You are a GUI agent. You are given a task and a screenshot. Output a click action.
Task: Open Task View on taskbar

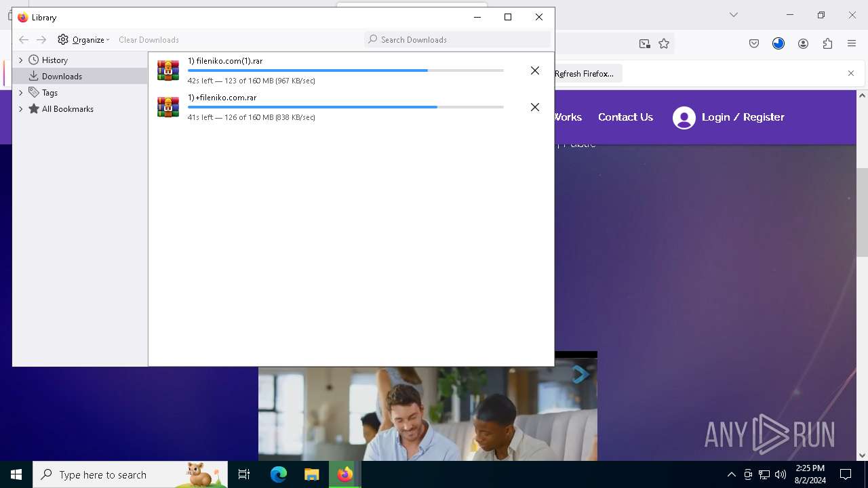point(244,474)
